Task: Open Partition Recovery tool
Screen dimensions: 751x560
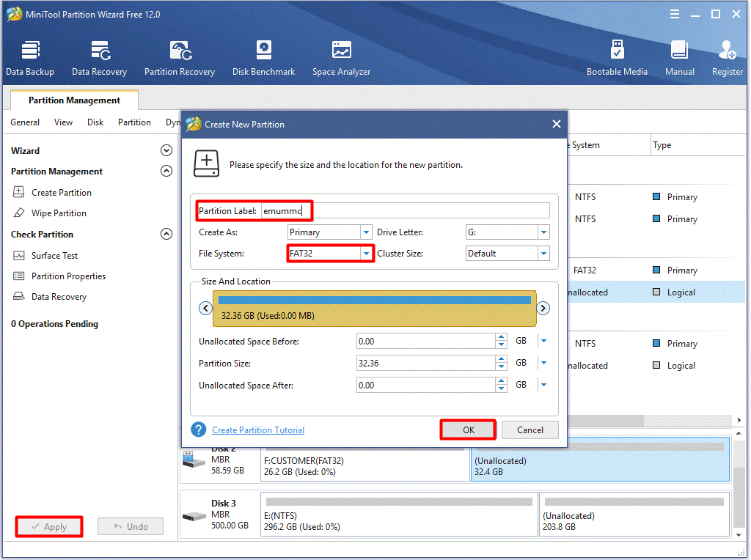Action: pyautogui.click(x=180, y=58)
